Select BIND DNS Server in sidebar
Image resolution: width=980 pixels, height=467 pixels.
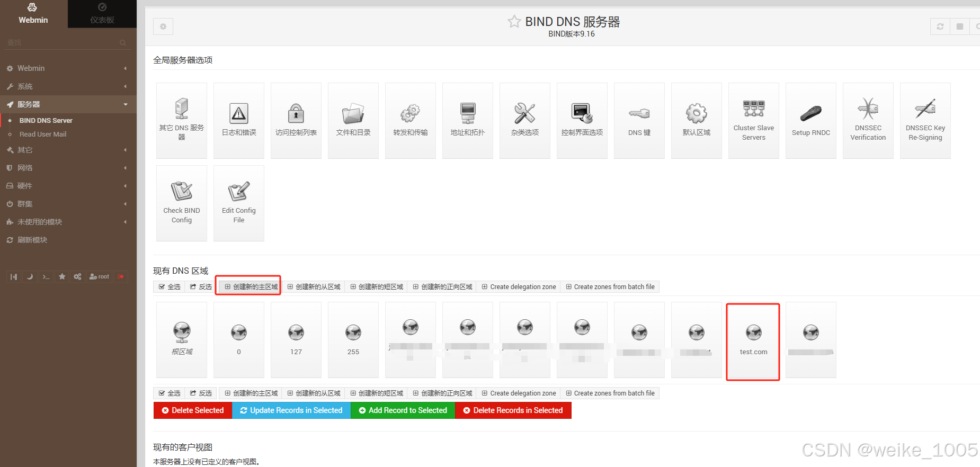(x=46, y=121)
